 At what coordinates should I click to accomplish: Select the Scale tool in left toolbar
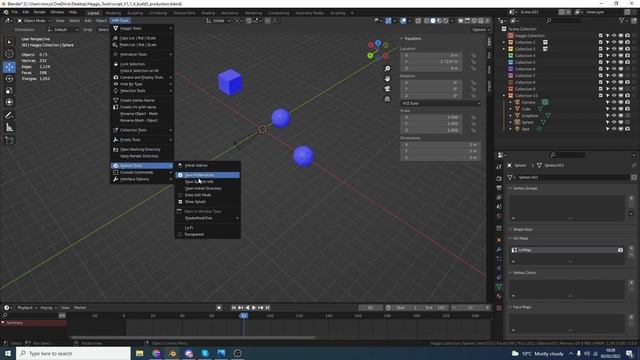point(9,90)
